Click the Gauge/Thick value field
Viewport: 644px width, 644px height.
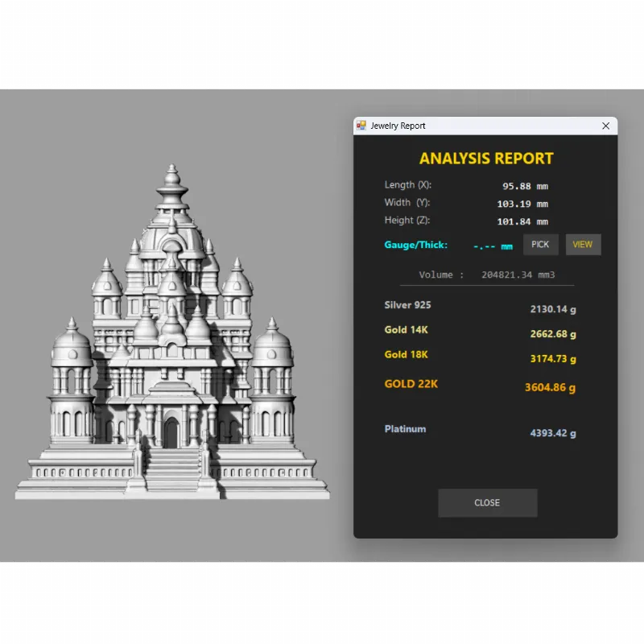click(x=493, y=246)
